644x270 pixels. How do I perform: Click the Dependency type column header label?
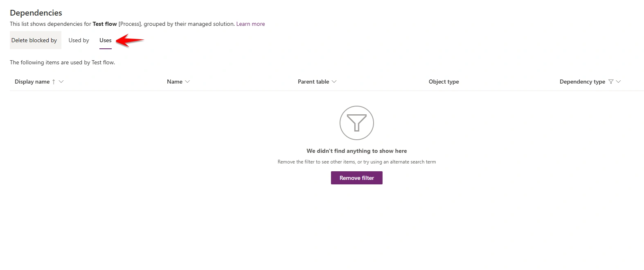[x=582, y=82]
